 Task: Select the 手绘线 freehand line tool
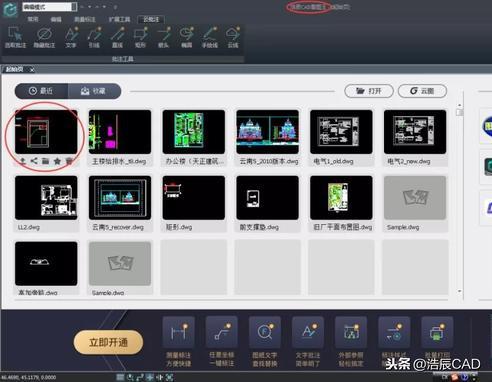[x=210, y=37]
